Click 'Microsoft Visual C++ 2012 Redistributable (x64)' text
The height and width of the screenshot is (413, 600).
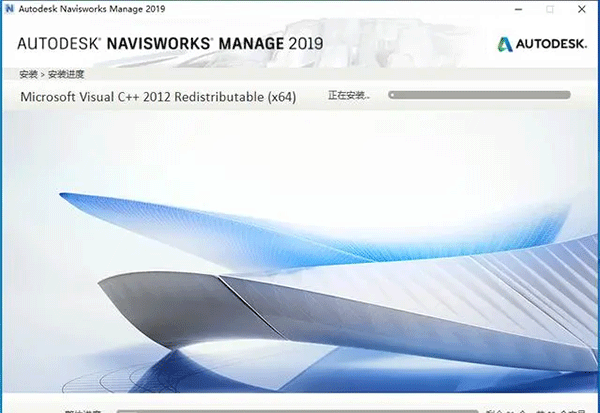pos(158,97)
